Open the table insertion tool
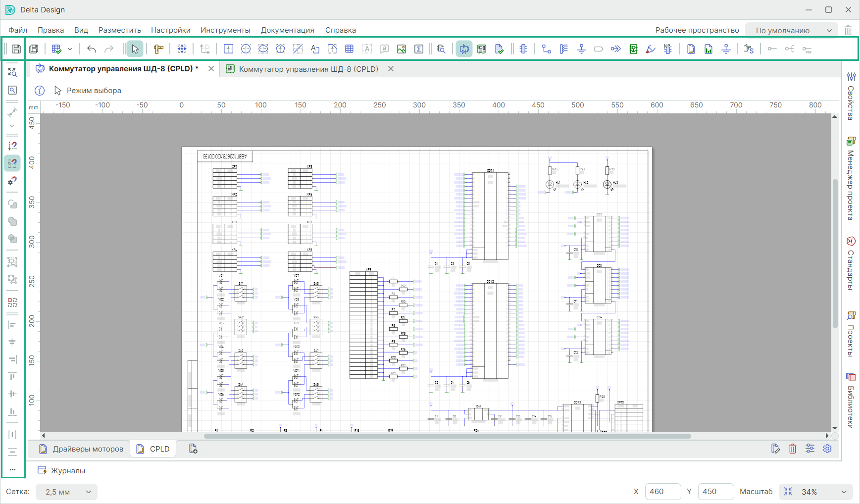 350,49
